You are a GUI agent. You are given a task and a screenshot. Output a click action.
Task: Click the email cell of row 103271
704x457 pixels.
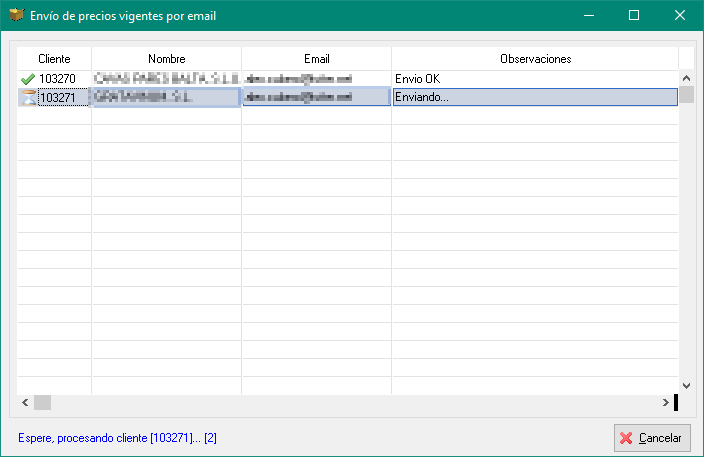coord(316,97)
